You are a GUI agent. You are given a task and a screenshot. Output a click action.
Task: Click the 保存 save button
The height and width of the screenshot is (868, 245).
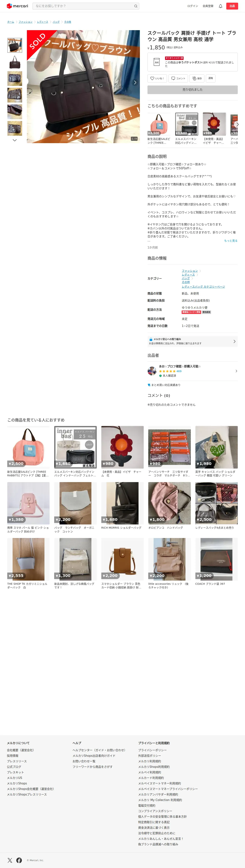(x=197, y=78)
